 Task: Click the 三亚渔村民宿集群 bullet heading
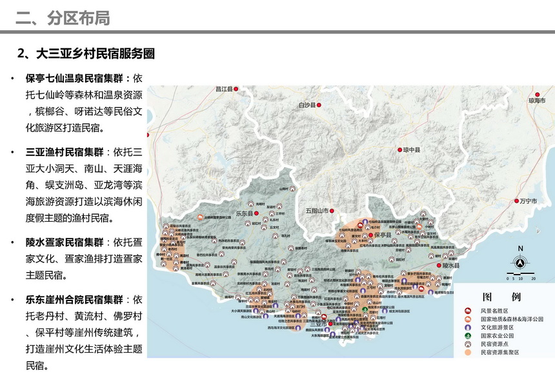[x=65, y=152]
